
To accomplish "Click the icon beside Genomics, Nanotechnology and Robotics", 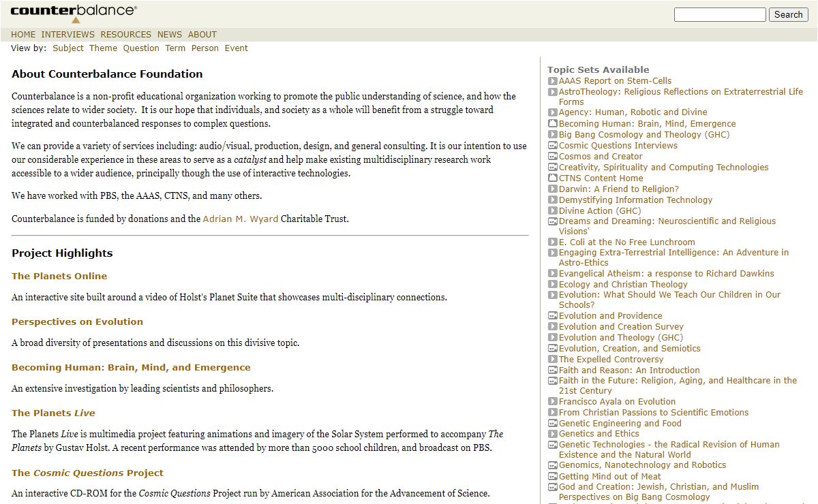I will (553, 465).
